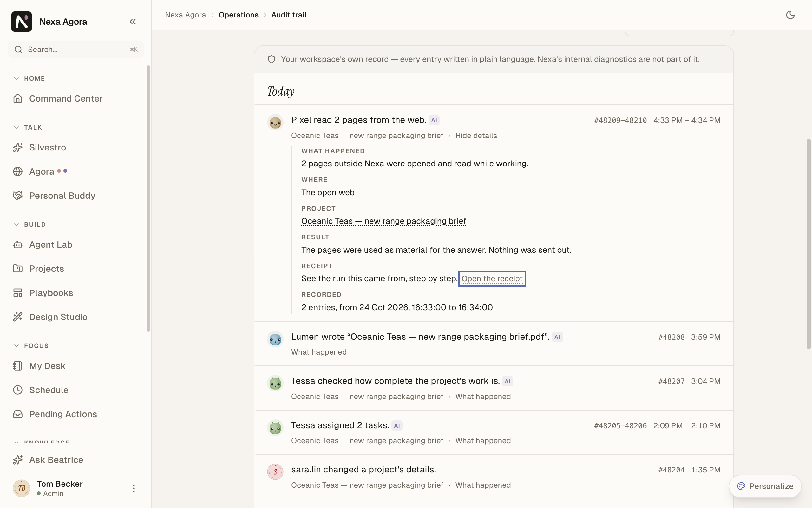Hide details of Pixel entry

click(476, 136)
